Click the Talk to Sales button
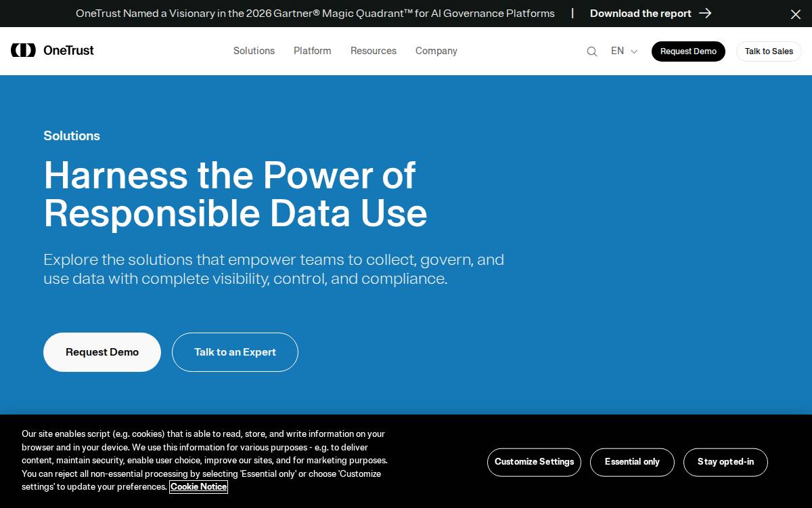The image size is (812, 508). [769, 51]
